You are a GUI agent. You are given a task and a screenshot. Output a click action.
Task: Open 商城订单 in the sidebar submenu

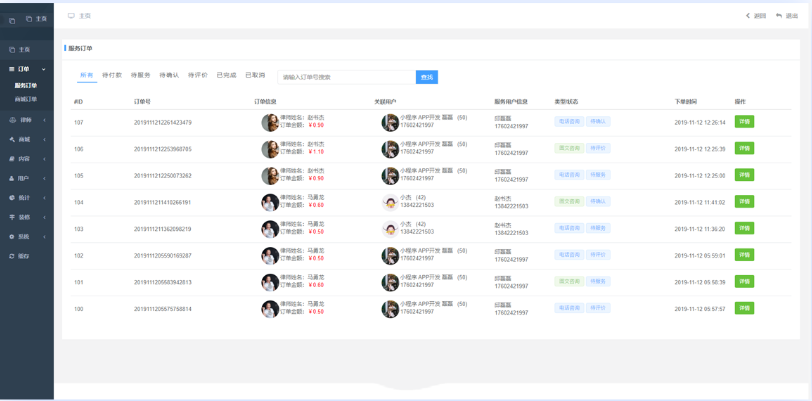[26, 99]
